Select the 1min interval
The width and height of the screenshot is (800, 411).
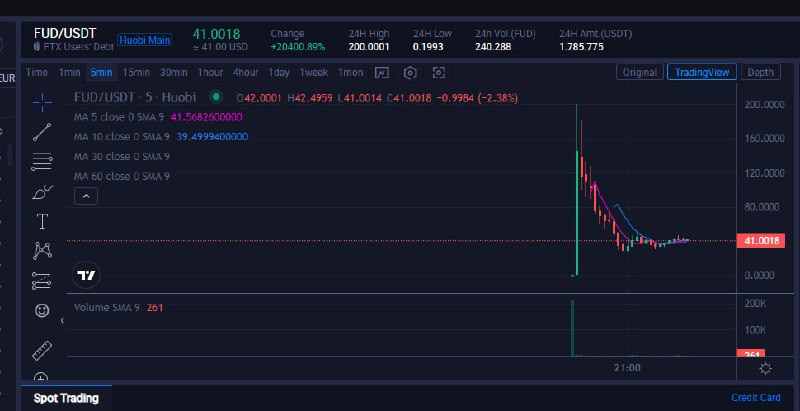point(69,72)
